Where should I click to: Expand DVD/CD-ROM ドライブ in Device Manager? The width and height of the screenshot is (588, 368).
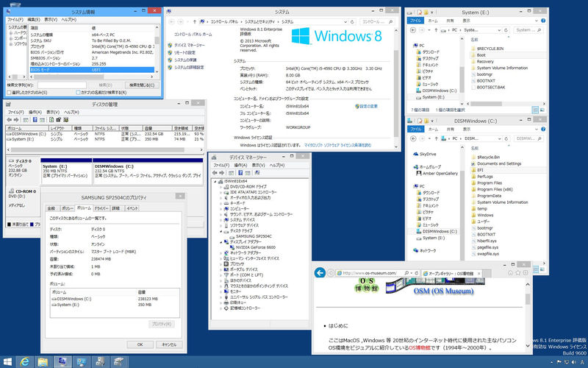pyautogui.click(x=220, y=187)
